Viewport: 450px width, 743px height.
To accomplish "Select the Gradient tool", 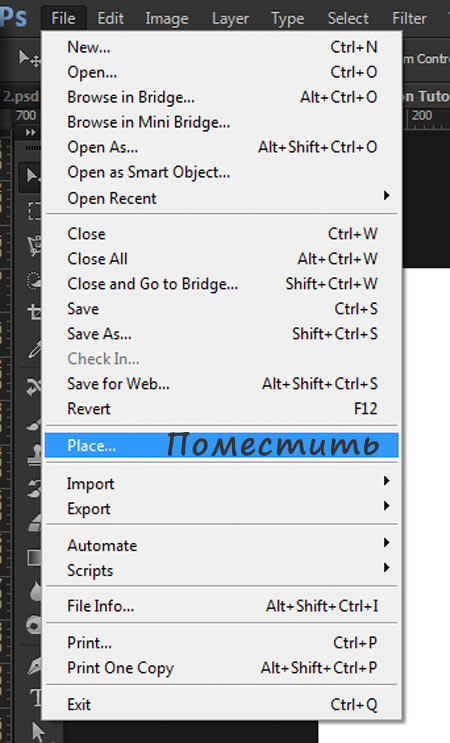I will (34, 558).
